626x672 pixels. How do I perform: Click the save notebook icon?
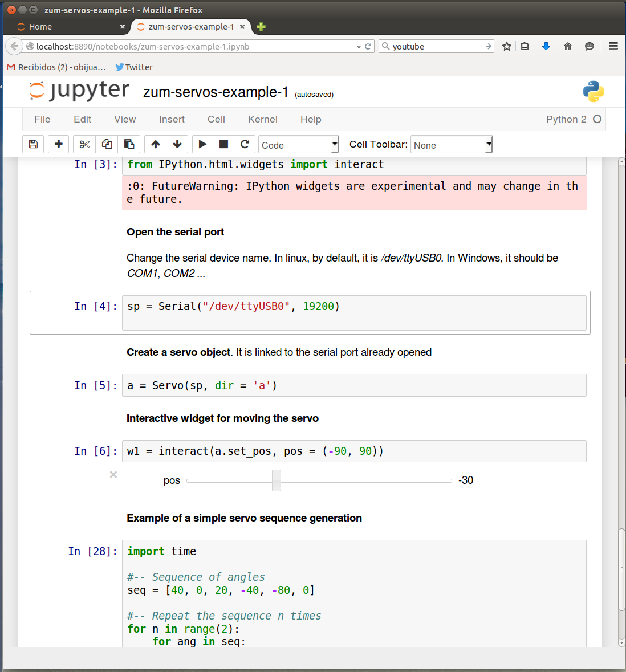pos(33,144)
